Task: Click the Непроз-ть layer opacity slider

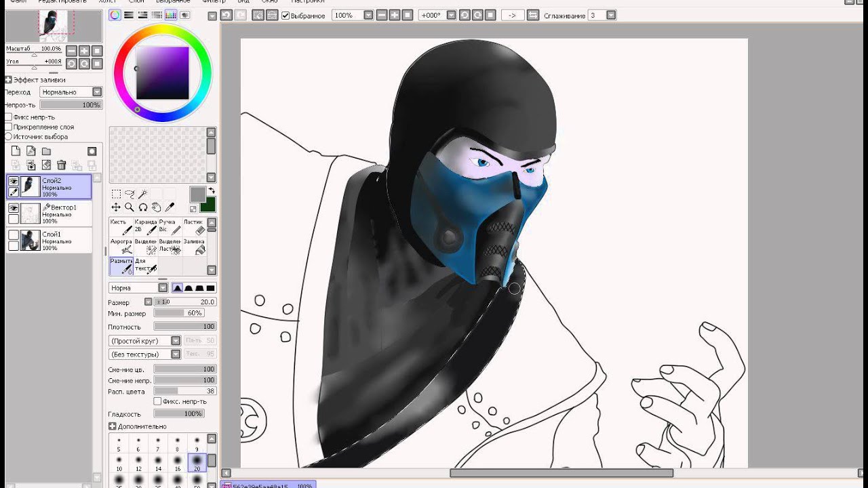Action: 71,105
